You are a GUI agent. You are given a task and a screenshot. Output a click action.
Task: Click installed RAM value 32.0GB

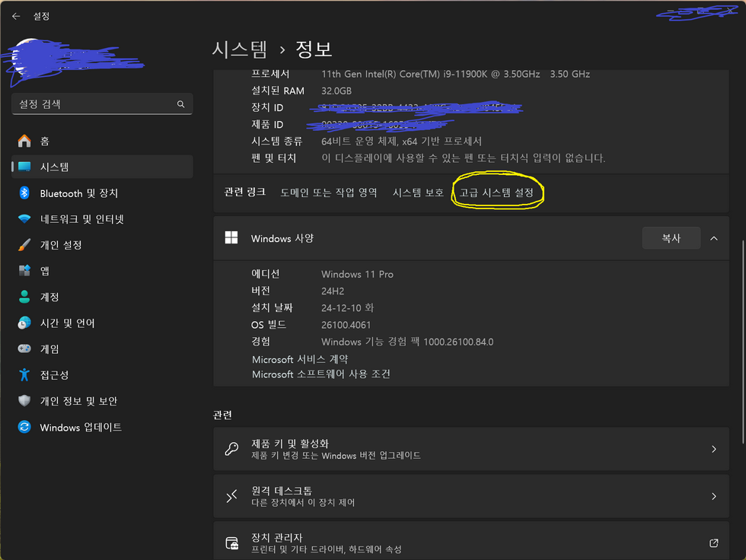coord(336,91)
